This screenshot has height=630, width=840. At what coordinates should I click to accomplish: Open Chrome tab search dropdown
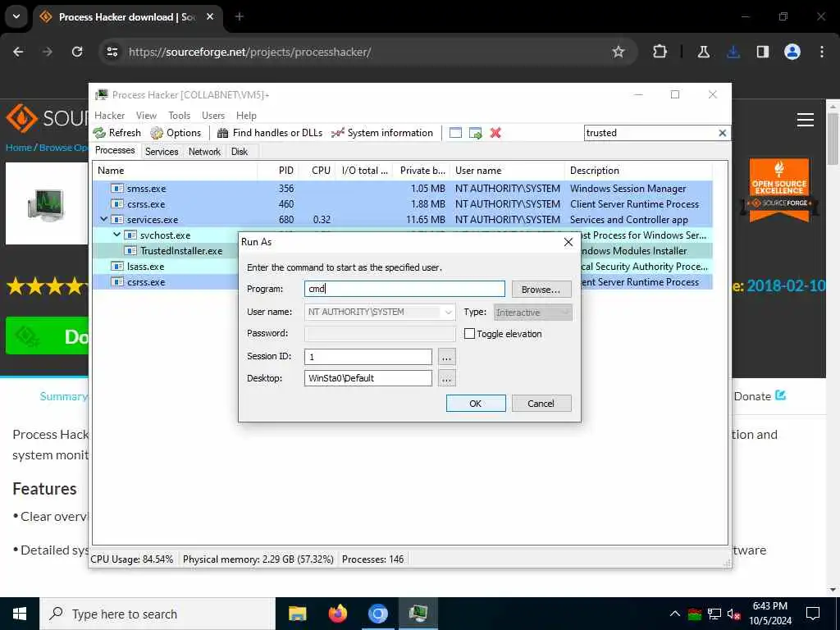[16, 16]
